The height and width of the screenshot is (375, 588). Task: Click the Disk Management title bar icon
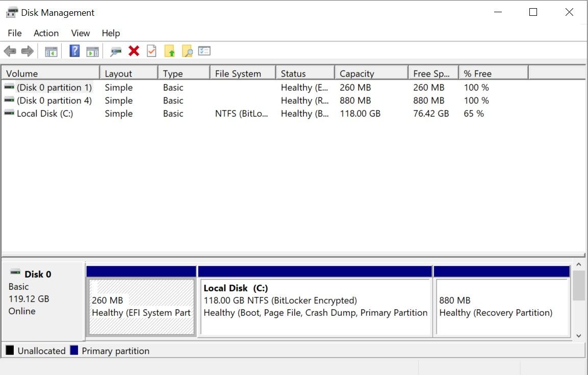pos(11,12)
